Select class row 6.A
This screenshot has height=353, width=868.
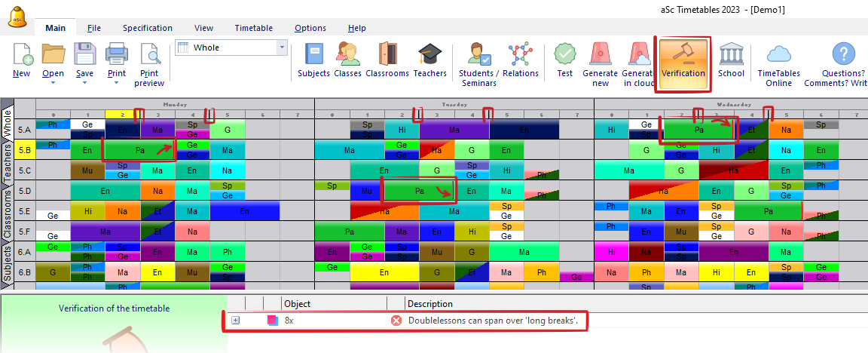(x=24, y=252)
